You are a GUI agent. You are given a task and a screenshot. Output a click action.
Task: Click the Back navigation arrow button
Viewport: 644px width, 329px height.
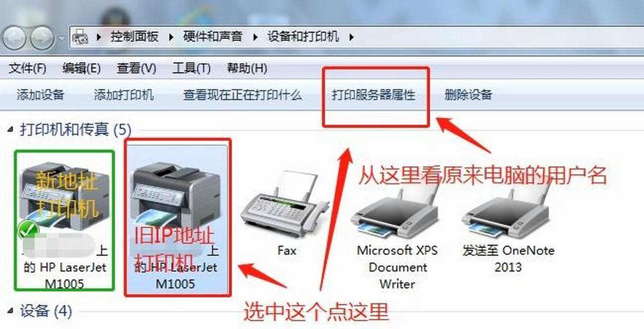pyautogui.click(x=15, y=39)
